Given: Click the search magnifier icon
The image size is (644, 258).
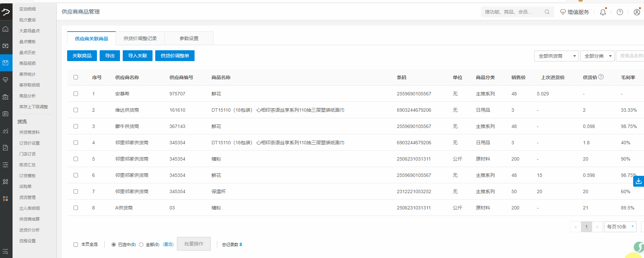Looking at the screenshot, I should (x=547, y=12).
